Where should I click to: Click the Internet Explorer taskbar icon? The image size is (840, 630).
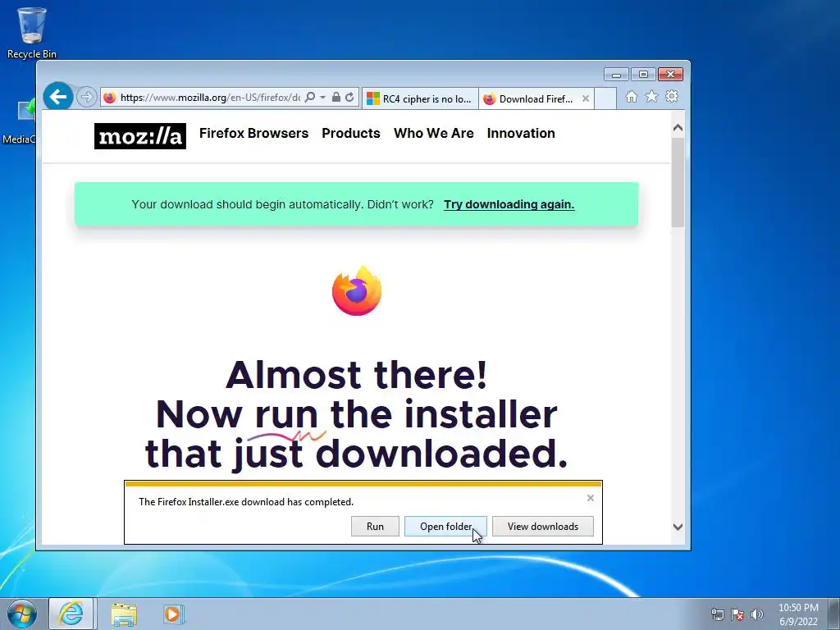71,614
